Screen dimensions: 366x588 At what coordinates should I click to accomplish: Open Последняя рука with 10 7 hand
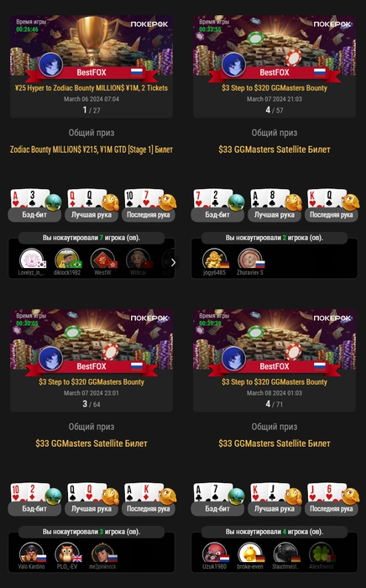pyautogui.click(x=149, y=205)
